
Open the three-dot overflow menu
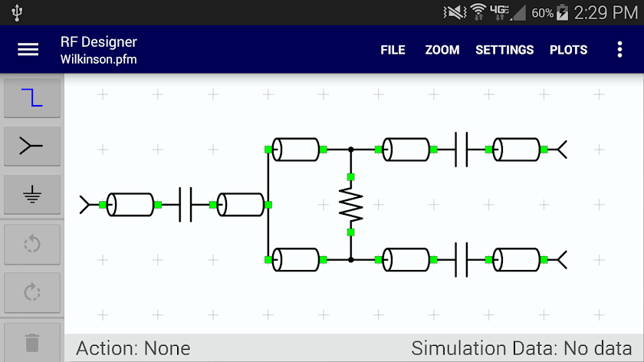point(619,50)
